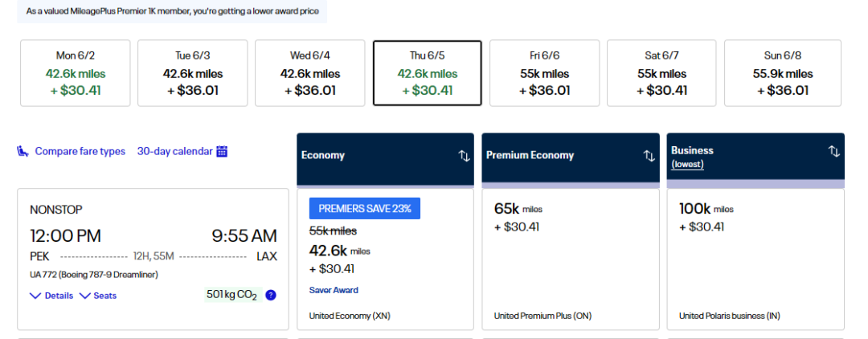Click the seat icon beside Compare fare types
Viewport: 868px width, 339px height.
[x=23, y=151]
